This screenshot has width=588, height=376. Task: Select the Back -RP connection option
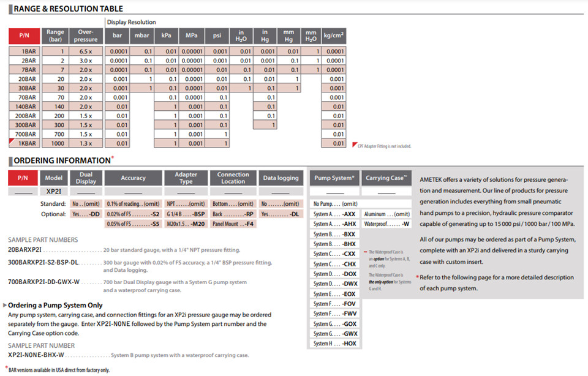point(233,214)
